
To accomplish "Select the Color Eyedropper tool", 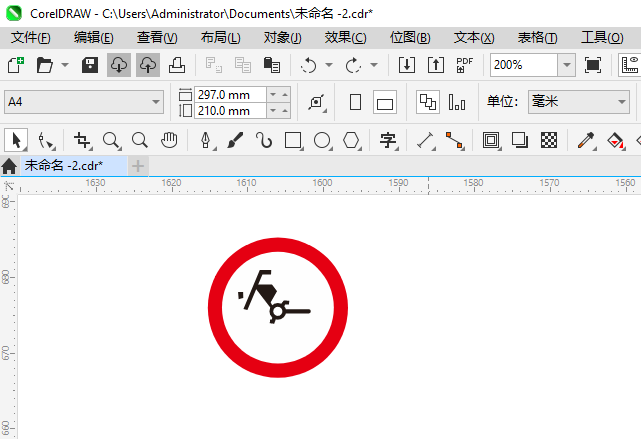I will [586, 141].
